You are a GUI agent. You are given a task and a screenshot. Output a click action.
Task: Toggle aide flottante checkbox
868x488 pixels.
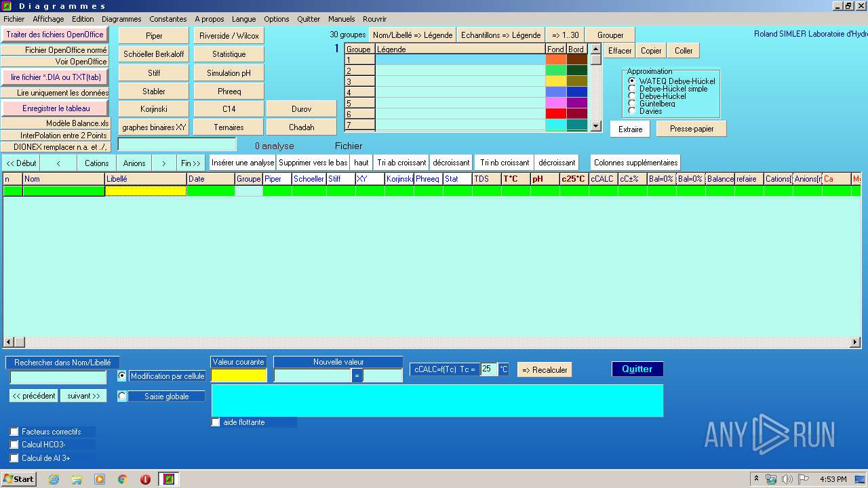click(216, 422)
